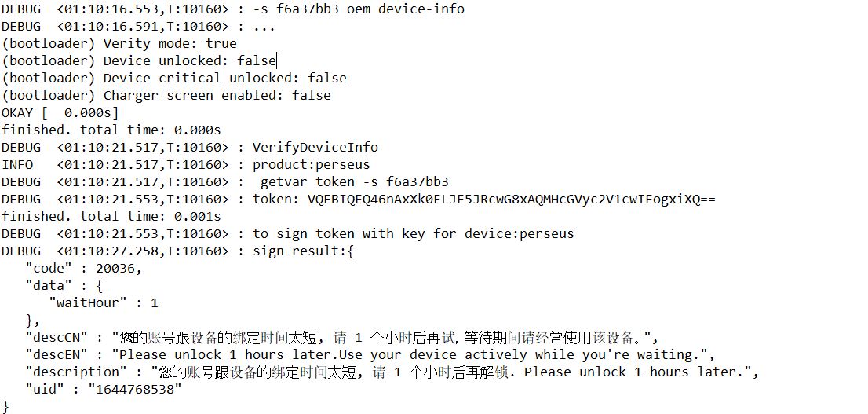Click the "getvar token -s f6a37bb3" command

[354, 181]
